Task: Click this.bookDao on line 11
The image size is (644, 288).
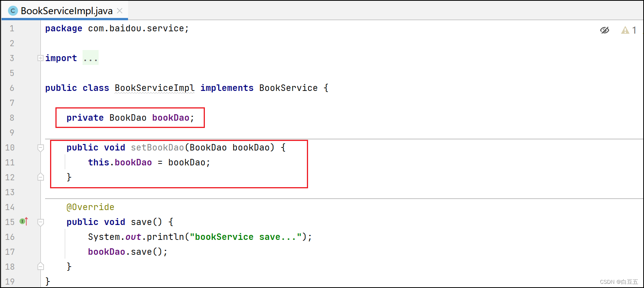Action: tap(120, 162)
